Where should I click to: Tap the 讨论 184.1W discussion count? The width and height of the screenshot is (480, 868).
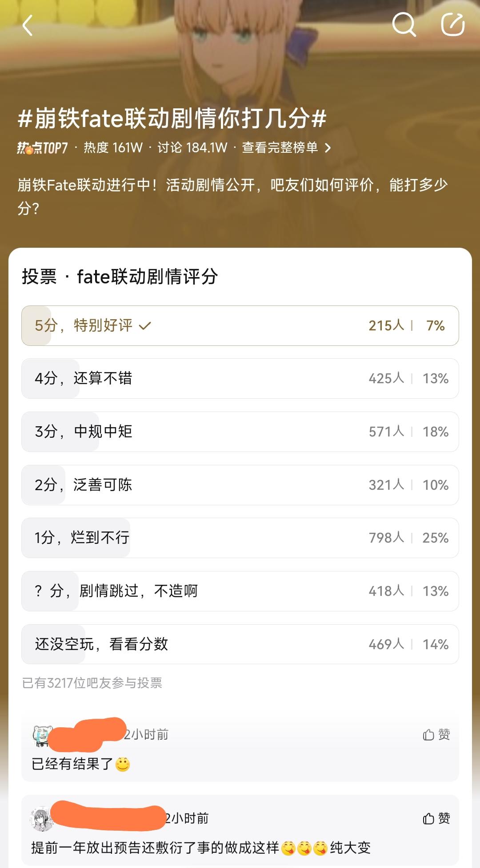192,148
